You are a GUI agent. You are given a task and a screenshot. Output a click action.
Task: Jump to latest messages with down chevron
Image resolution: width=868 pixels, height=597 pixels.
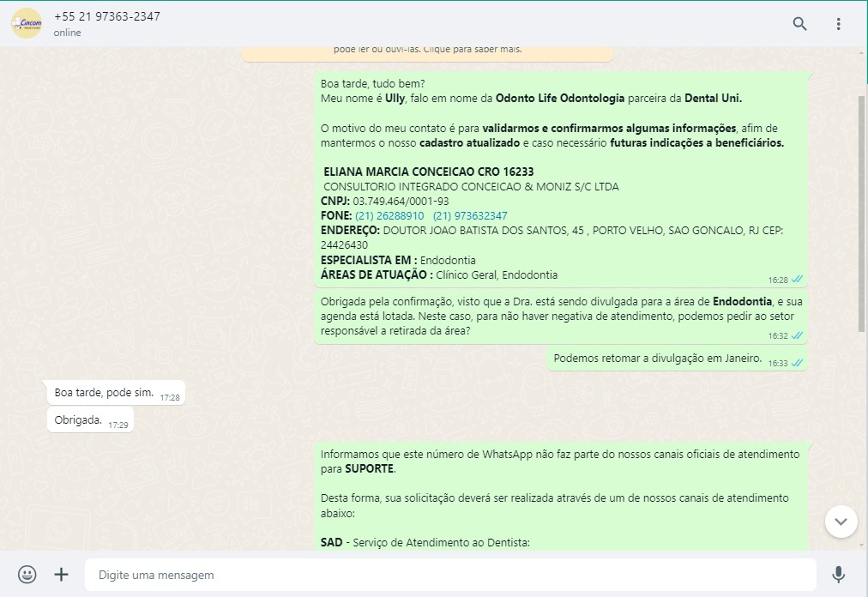841,522
